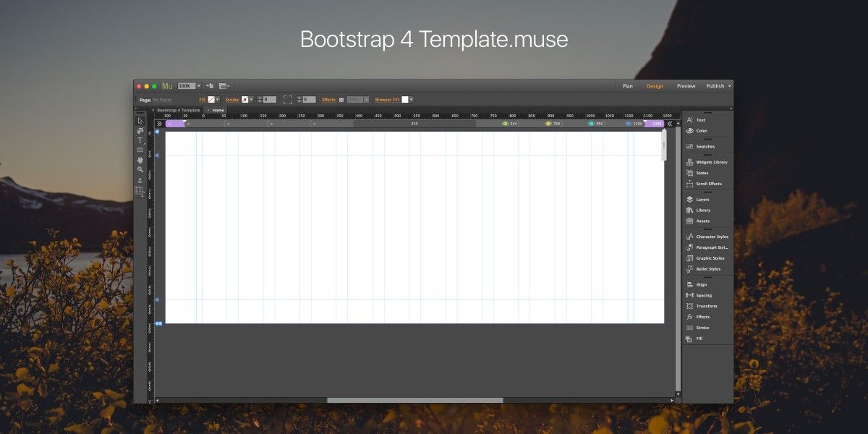Switch to Design mode
Screen dimensions: 868x434
pyautogui.click(x=655, y=86)
